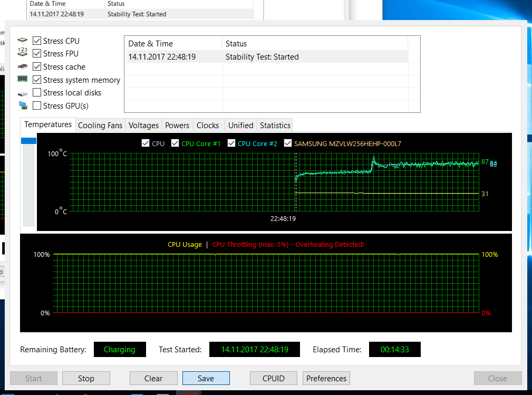
Task: Switch to the Powers tab
Action: (177, 126)
